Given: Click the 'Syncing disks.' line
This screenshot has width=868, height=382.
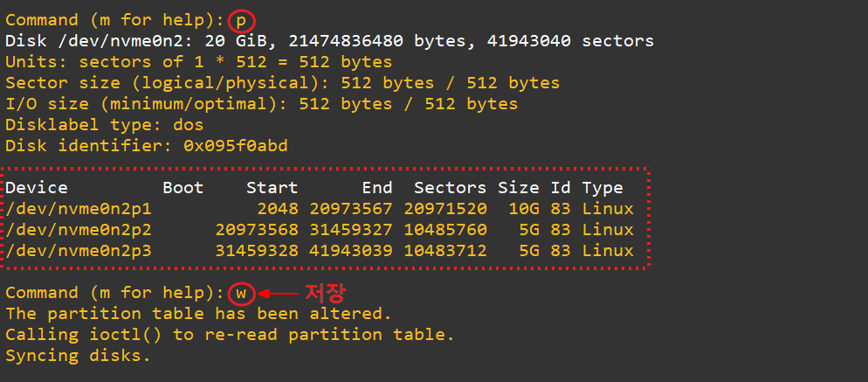Looking at the screenshot, I should (78, 356).
